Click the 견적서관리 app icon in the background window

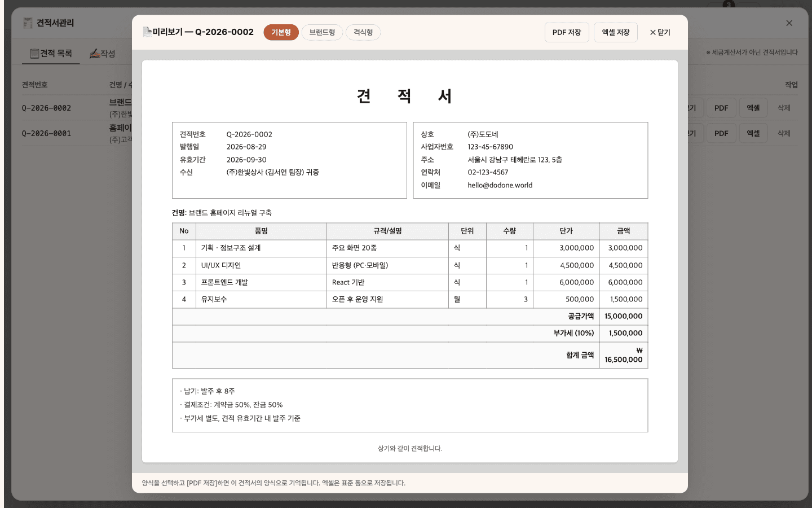[28, 23]
